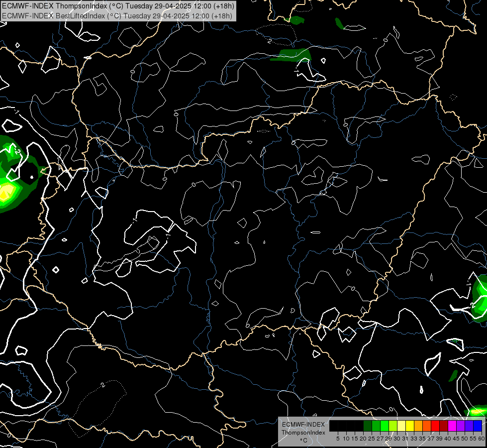Select the light orange legend swatch (33-35)

click(418, 426)
